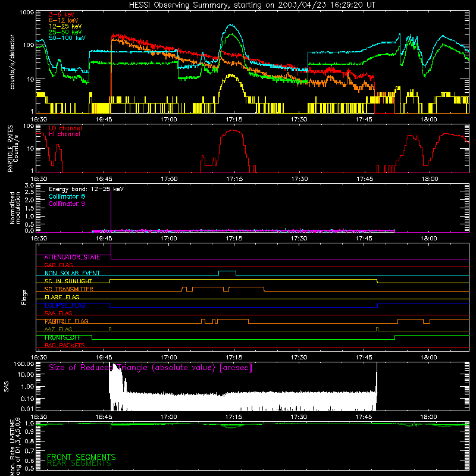
Task: Select the SC_IN_SUNLIGHT flag label
Action: tap(68, 281)
